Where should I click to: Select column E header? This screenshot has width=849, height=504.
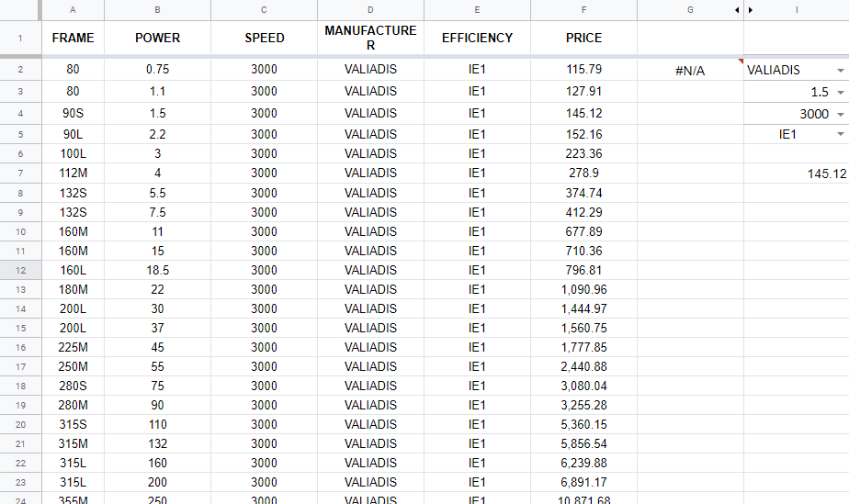coord(477,10)
